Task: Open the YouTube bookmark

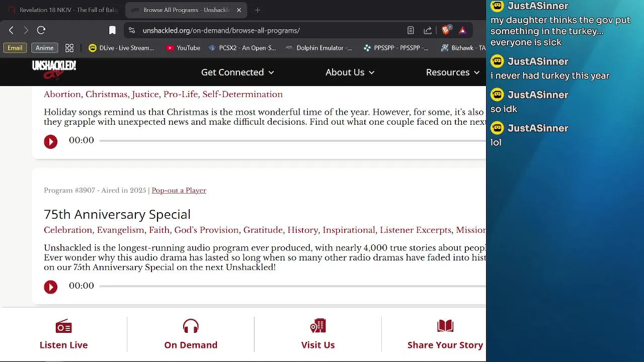Action: pyautogui.click(x=183, y=48)
